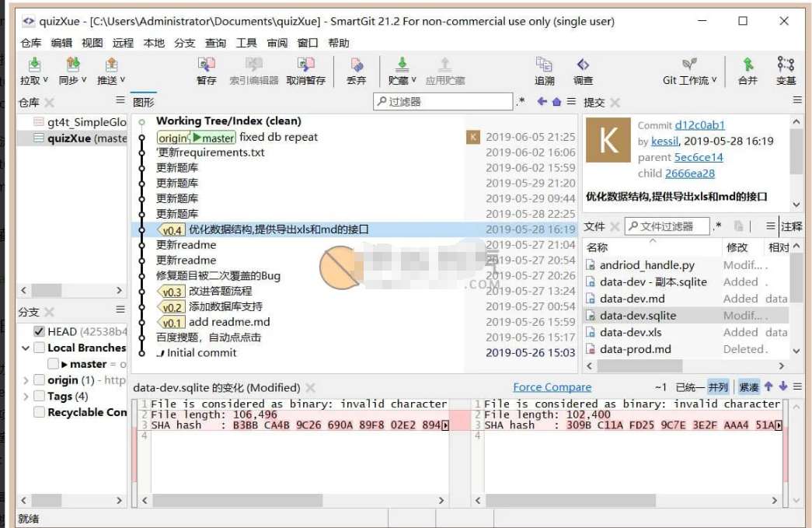Open the 帮助 (Help) menu
The width and height of the screenshot is (812, 528).
339,43
